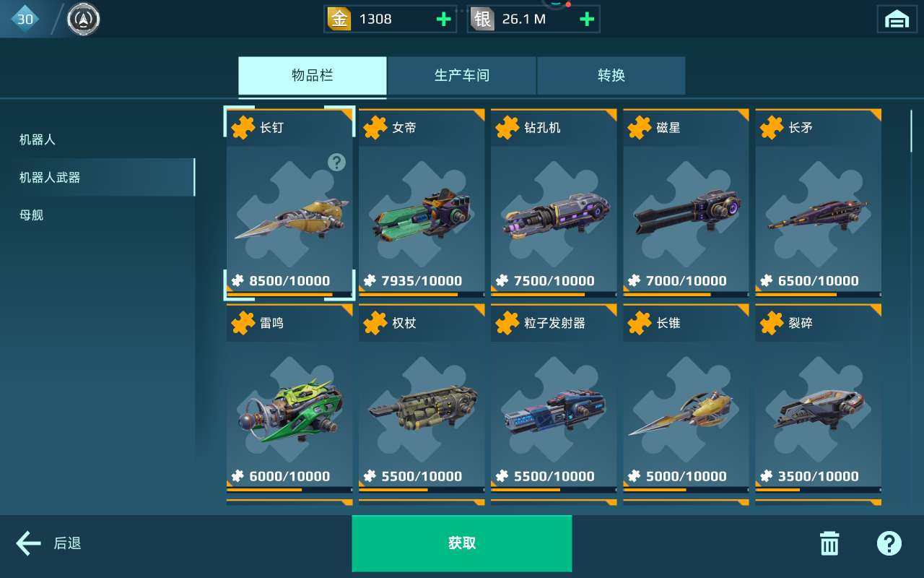Click the hangar home icon

(x=897, y=20)
